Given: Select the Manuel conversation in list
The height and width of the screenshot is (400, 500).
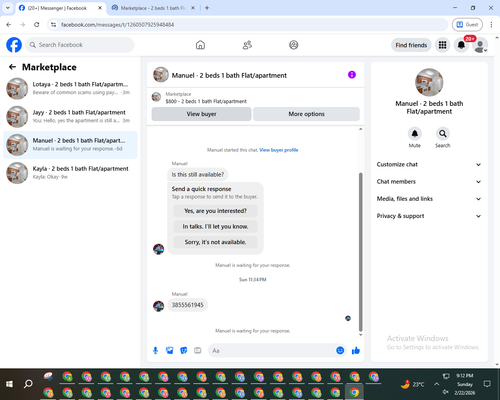Looking at the screenshot, I should coord(70,145).
